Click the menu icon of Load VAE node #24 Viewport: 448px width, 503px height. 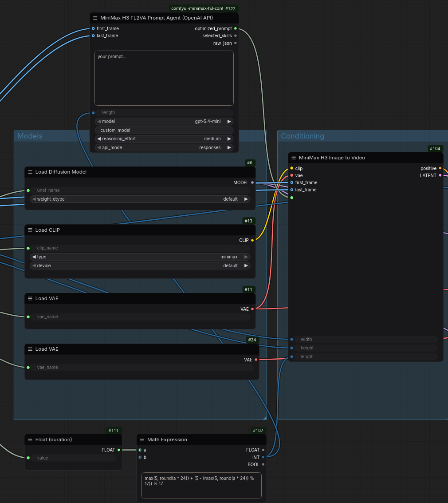coord(30,349)
